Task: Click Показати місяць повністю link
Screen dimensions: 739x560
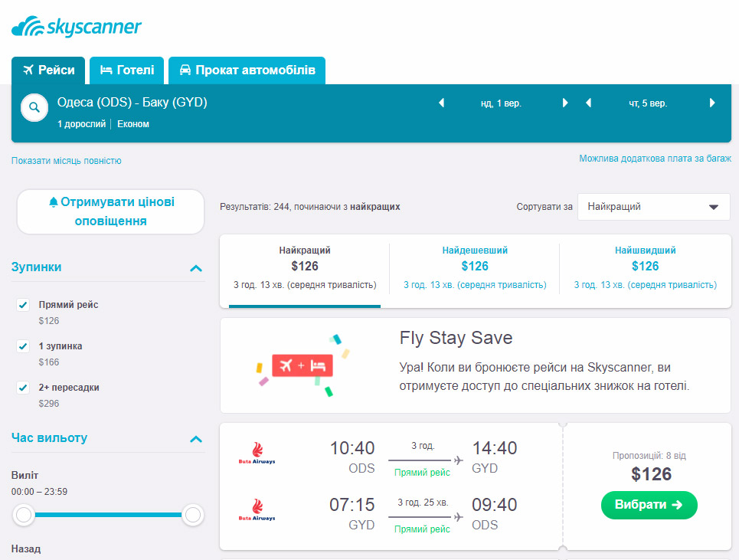Action: 67,161
